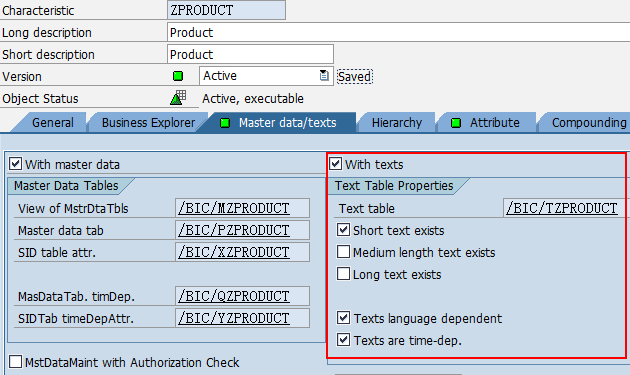Open /BIC/QZPRODUCT time-dependent table
Image resolution: width=630 pixels, height=375 pixels.
click(x=234, y=296)
